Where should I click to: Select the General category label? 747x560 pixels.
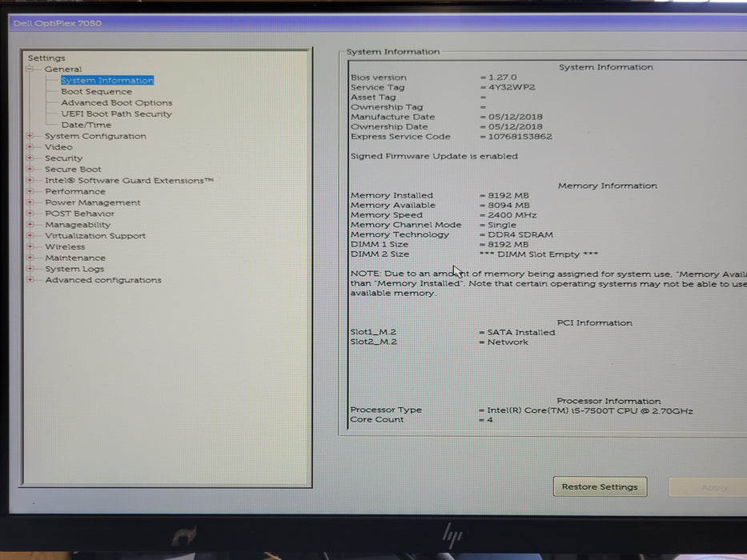63,69
